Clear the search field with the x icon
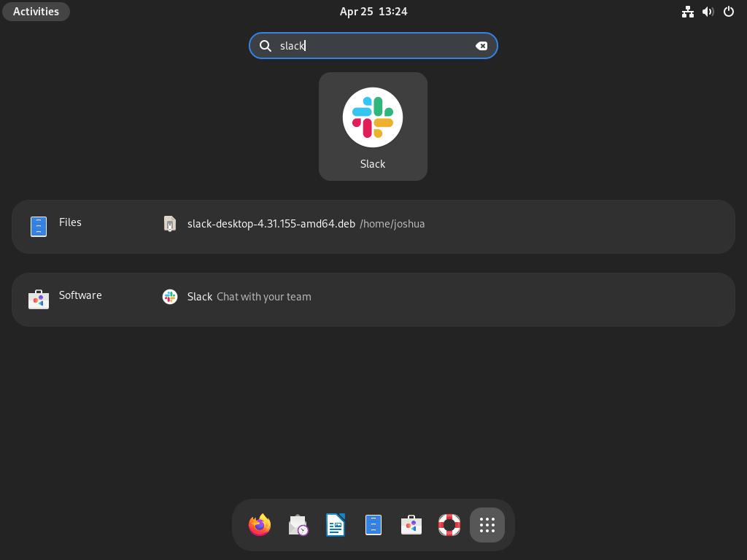 coord(482,45)
